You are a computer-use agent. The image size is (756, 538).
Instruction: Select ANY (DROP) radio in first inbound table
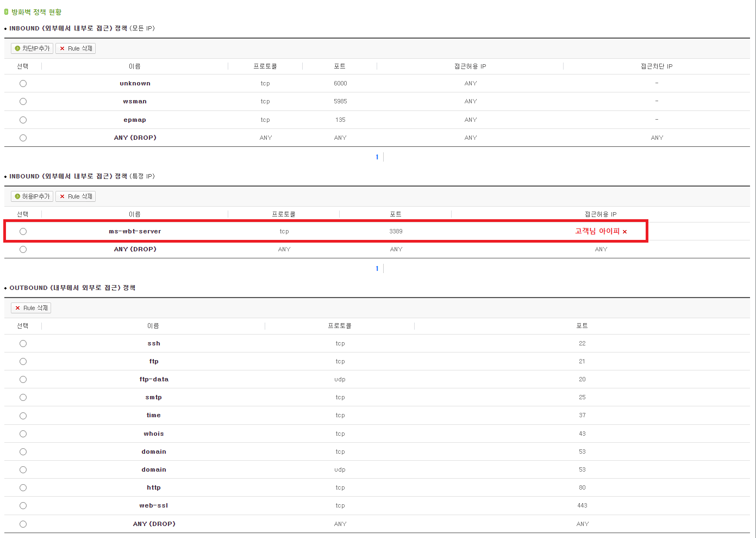pyautogui.click(x=23, y=138)
